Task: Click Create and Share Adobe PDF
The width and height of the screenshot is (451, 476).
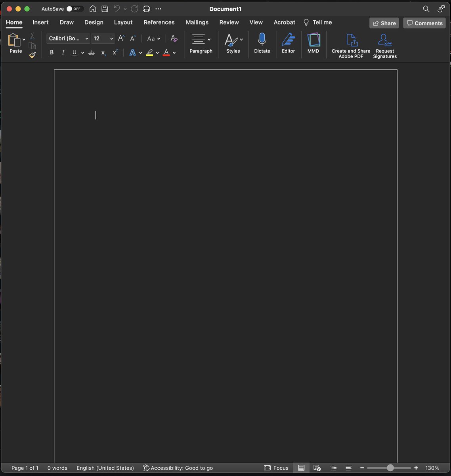Action: [351, 46]
